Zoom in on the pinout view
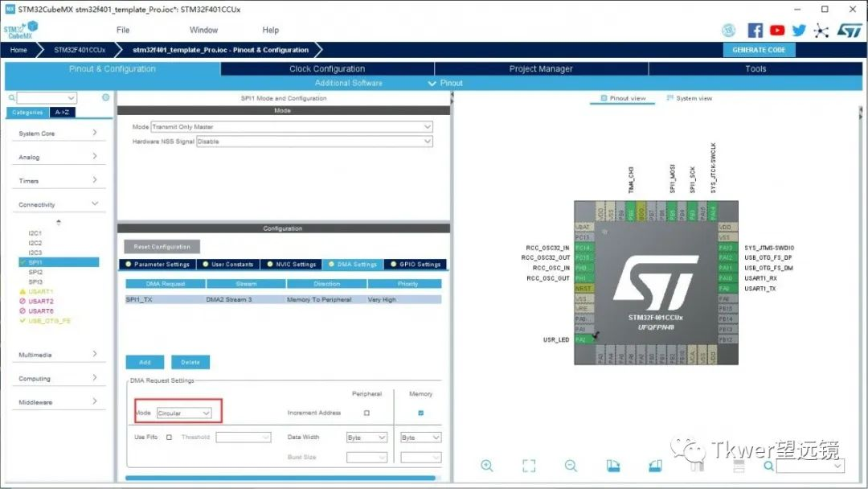Screen dimensions: 868x489 [x=487, y=466]
